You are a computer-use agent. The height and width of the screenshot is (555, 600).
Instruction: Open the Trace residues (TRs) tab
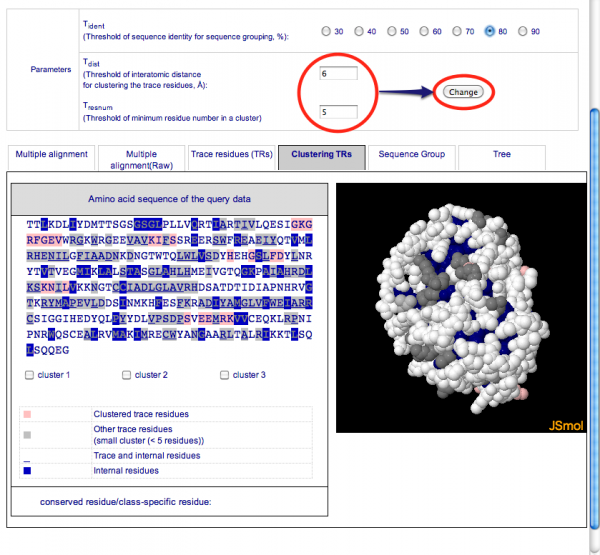231,155
